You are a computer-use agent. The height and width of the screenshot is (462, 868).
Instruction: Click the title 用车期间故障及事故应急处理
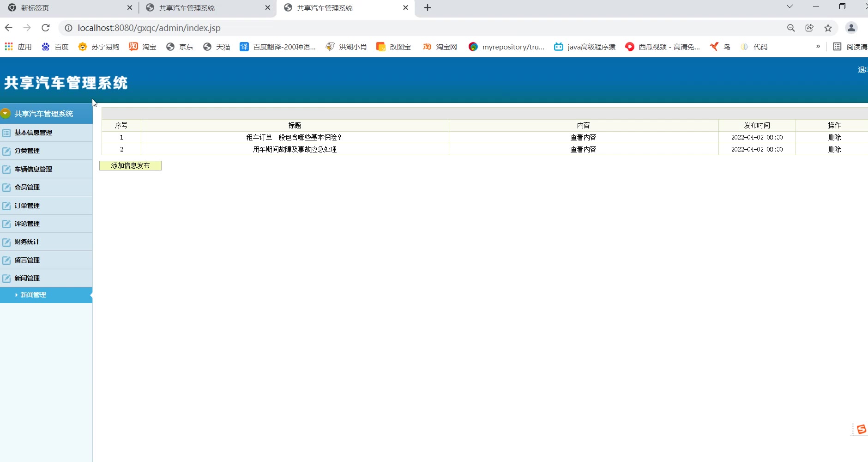click(295, 149)
